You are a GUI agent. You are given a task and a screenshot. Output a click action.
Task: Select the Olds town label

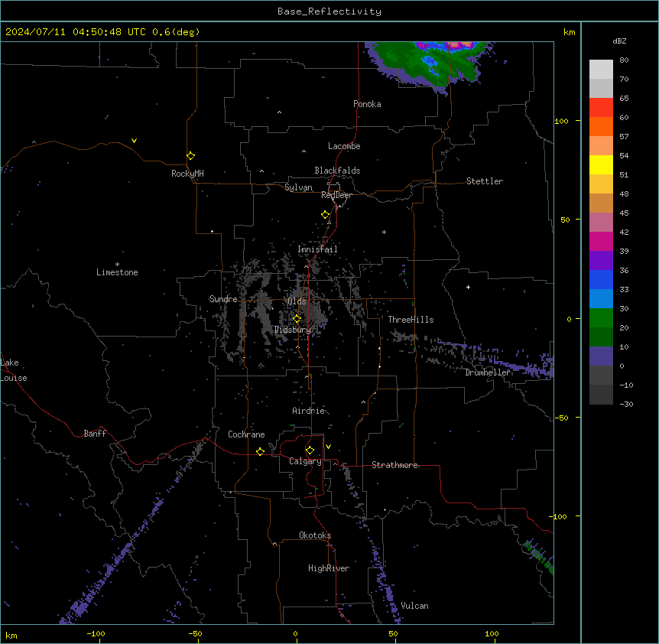point(297,301)
